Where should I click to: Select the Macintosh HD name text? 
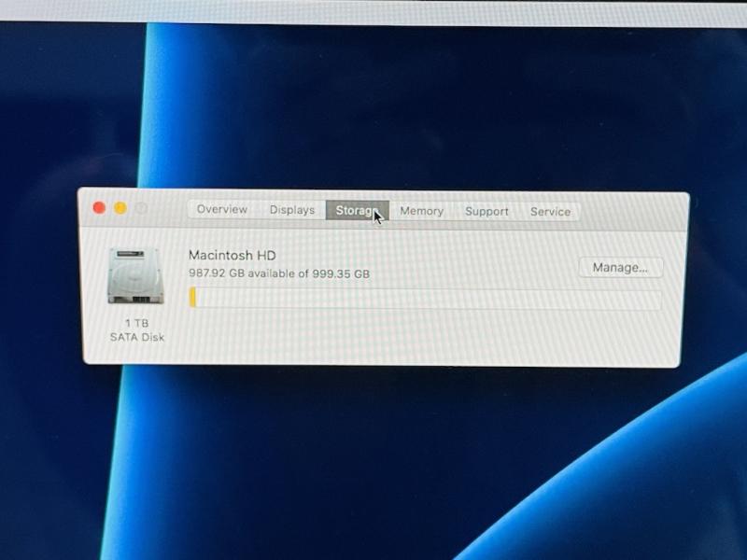[x=232, y=255]
